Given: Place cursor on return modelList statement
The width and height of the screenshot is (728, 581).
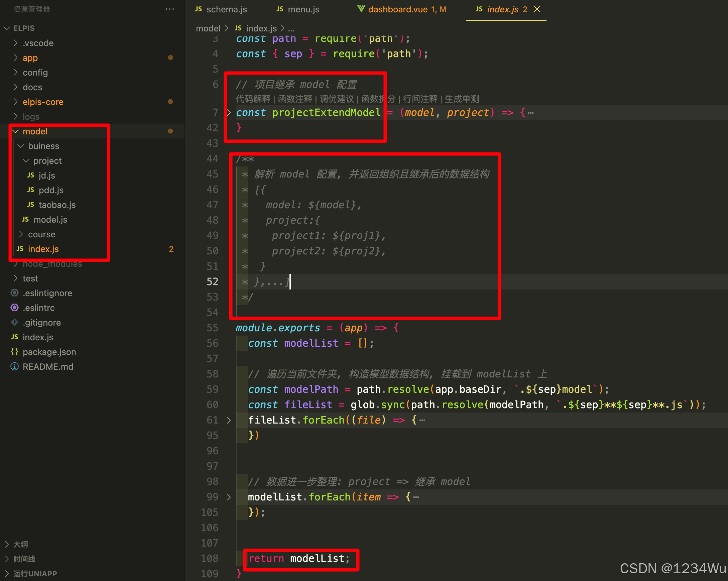Looking at the screenshot, I should tap(299, 558).
